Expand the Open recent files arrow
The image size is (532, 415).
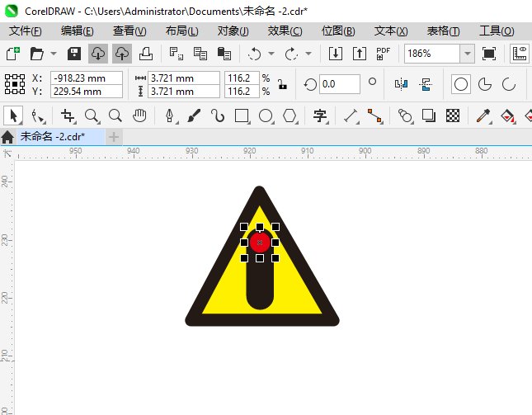[x=54, y=54]
